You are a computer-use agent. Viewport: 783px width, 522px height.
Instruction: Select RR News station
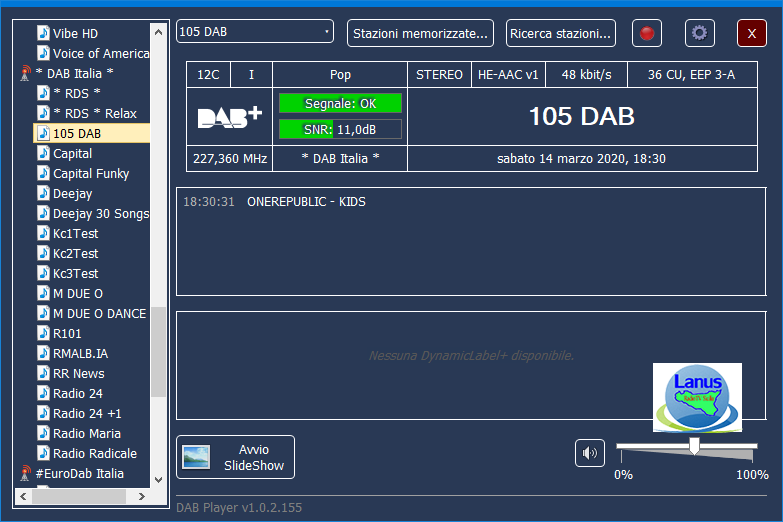pos(79,373)
